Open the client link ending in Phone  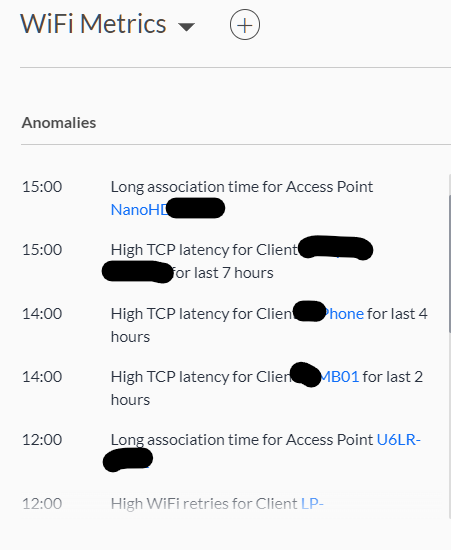(343, 314)
